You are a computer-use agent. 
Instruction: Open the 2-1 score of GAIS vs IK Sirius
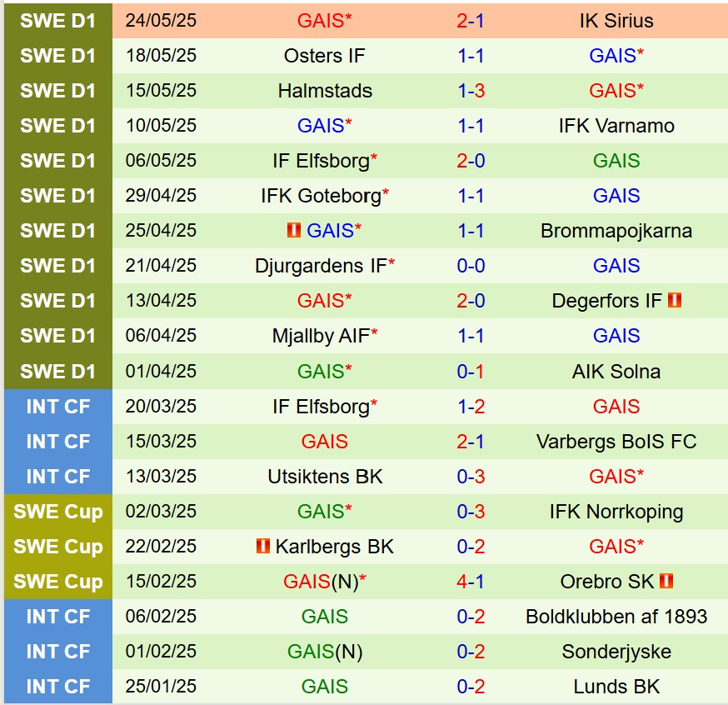(x=471, y=21)
